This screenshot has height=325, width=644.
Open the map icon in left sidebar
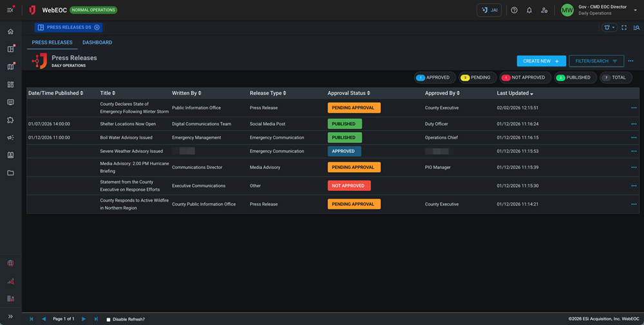[10, 66]
